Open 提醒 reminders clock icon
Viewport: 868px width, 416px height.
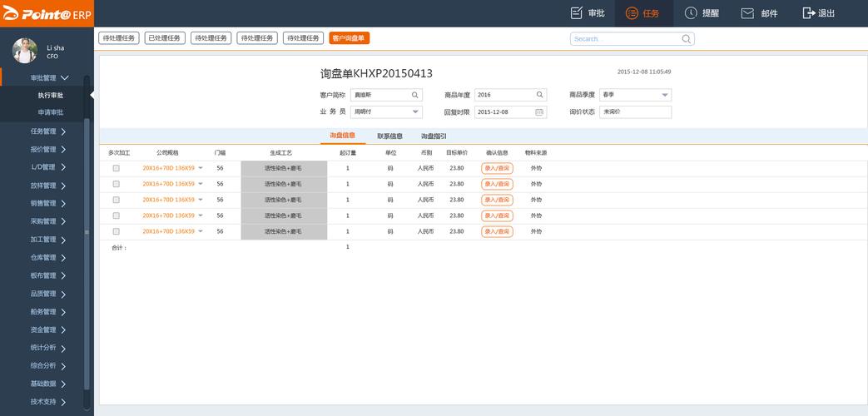pyautogui.click(x=691, y=13)
